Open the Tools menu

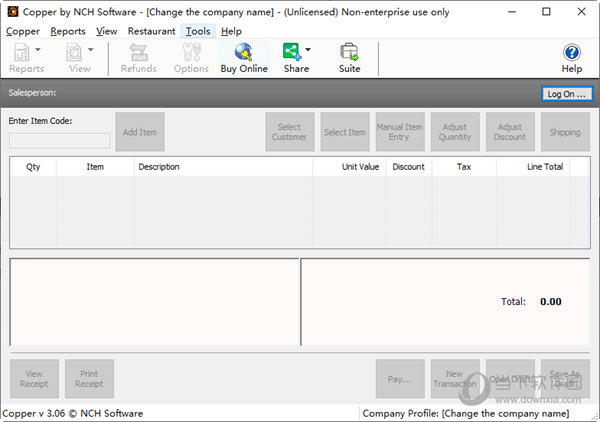(x=198, y=31)
